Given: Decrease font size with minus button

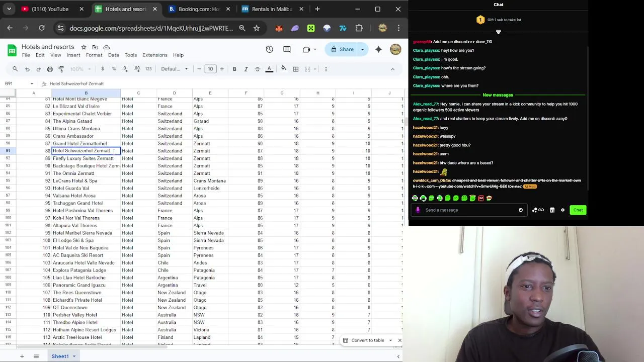Looking at the screenshot, I should click(x=199, y=69).
